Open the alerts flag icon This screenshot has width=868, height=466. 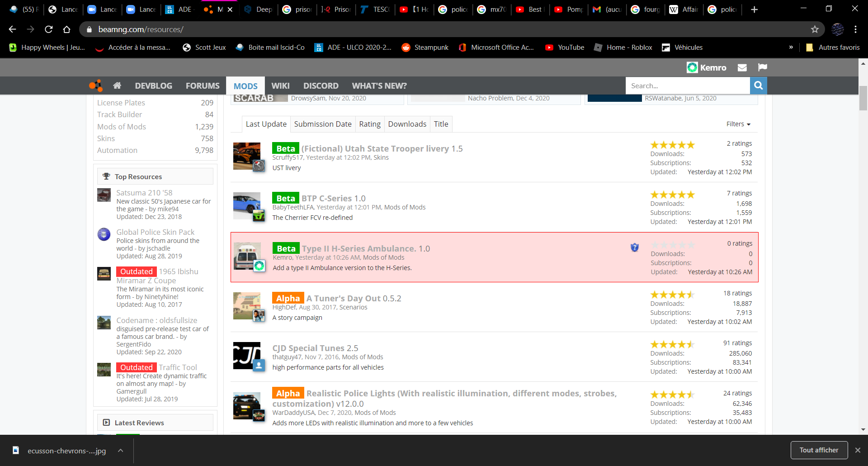[x=763, y=67]
